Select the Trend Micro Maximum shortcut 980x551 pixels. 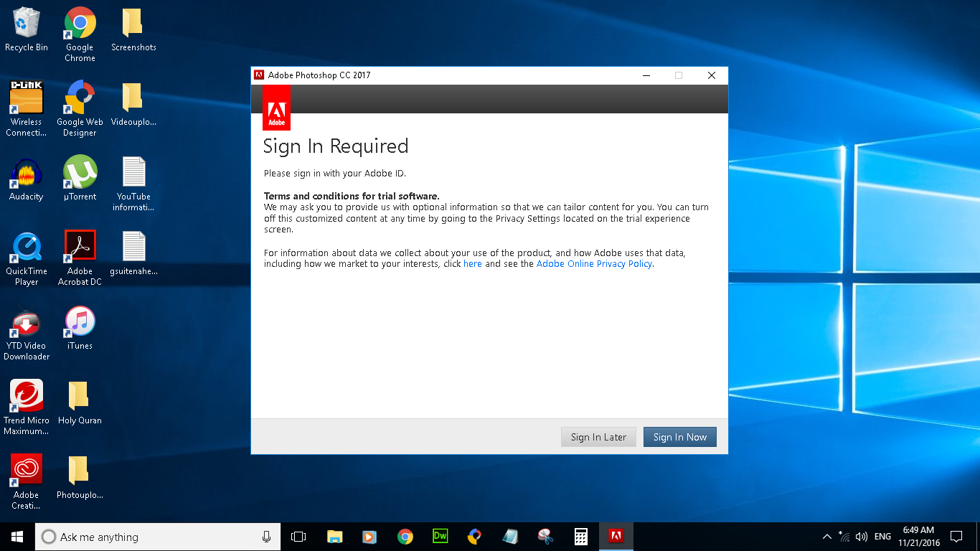(x=27, y=408)
